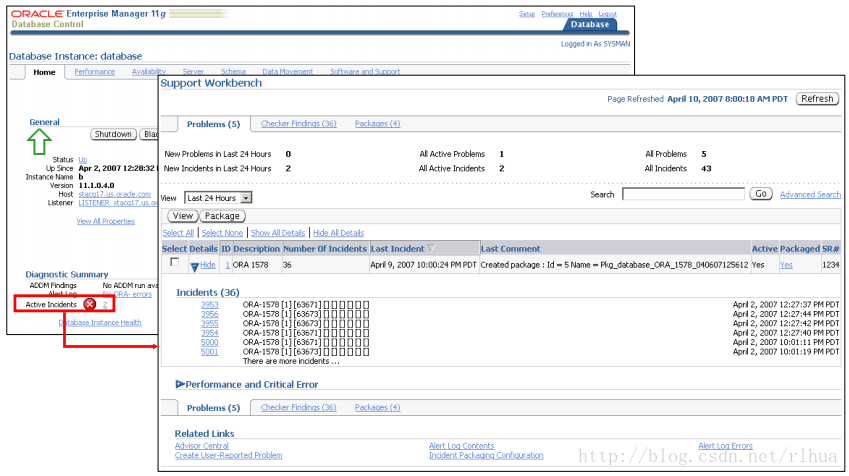The image size is (849, 476).
Task: Open the top Packages (4) tab
Action: pos(377,123)
